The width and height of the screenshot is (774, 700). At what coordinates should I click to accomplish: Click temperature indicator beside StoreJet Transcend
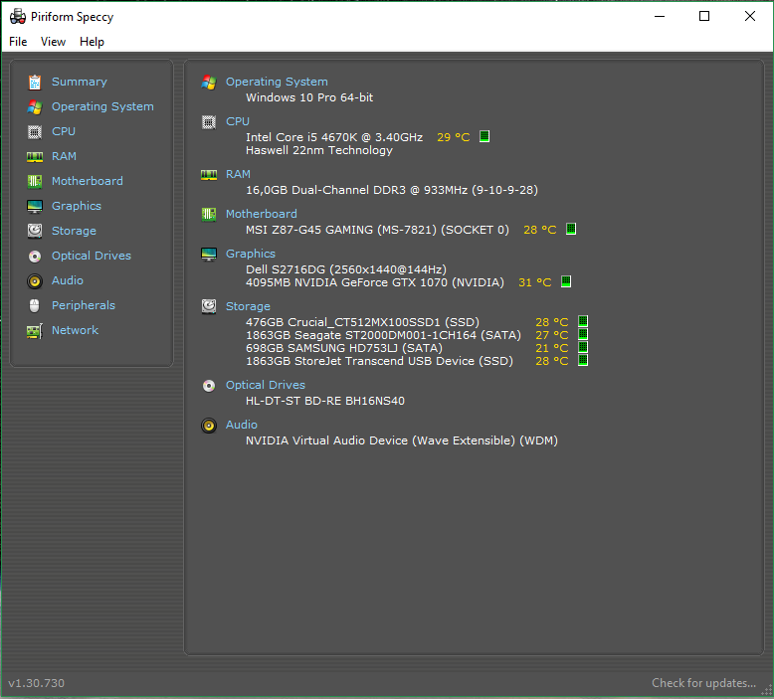582,360
